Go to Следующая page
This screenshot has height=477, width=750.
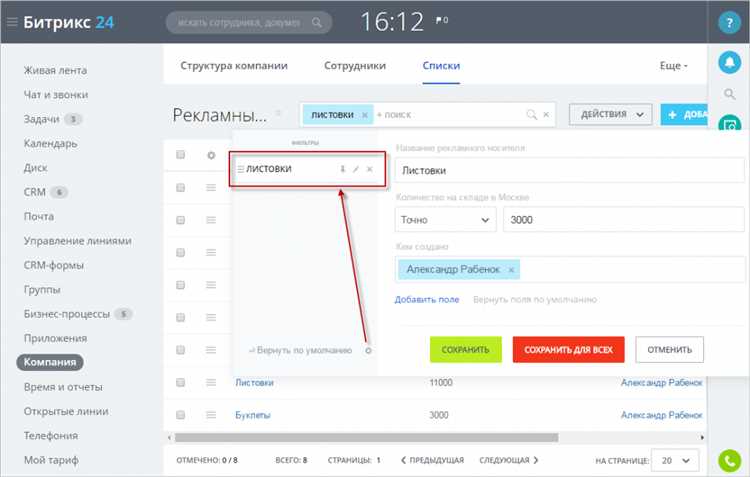pyautogui.click(x=509, y=460)
